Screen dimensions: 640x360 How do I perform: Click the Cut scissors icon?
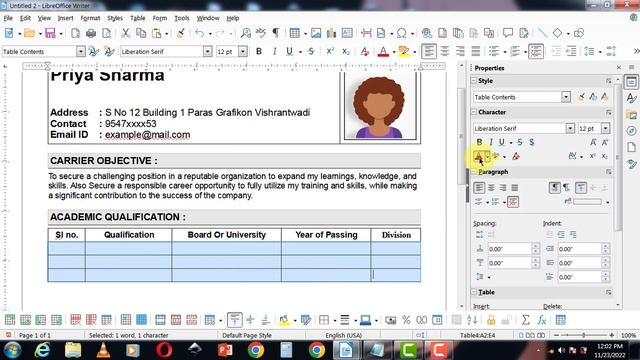pyautogui.click(x=126, y=33)
